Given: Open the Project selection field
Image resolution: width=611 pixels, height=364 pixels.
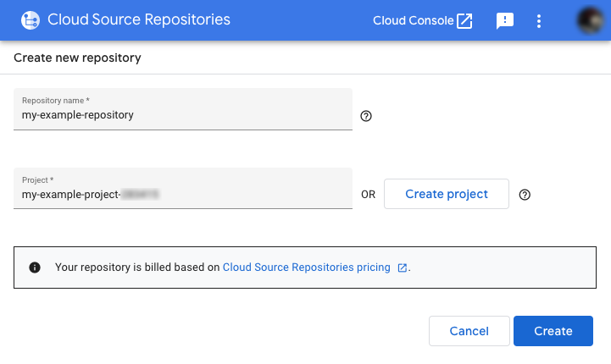Looking at the screenshot, I should 183,189.
